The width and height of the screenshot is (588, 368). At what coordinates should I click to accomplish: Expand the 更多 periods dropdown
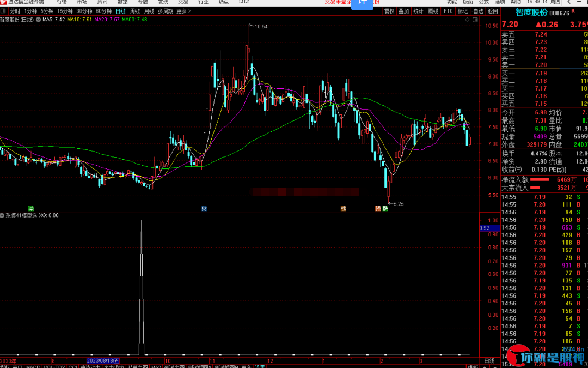pos(184,11)
